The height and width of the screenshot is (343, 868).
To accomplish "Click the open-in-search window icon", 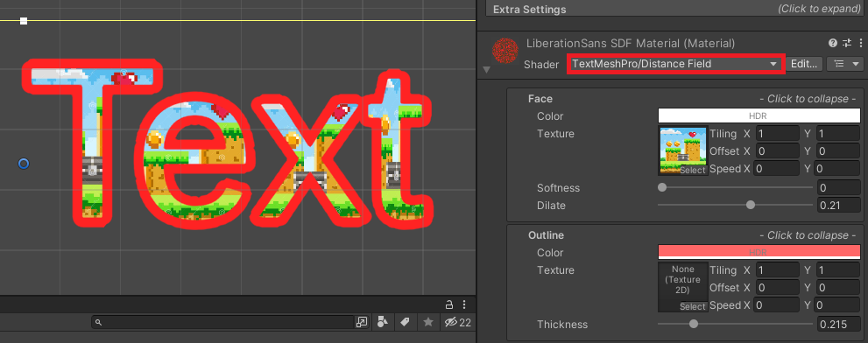I will coord(362,322).
